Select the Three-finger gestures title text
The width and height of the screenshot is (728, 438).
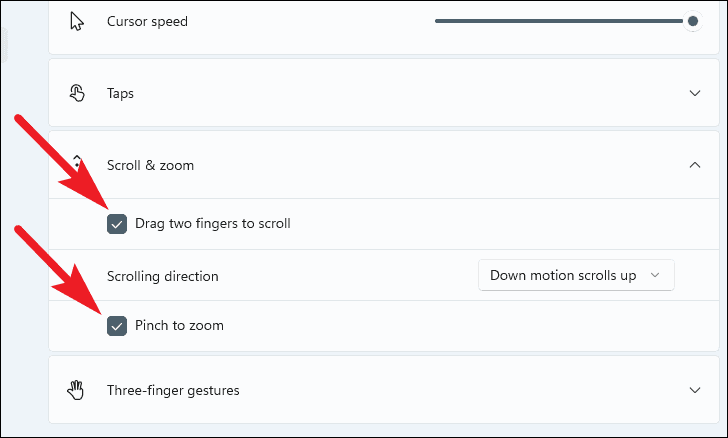pos(173,389)
